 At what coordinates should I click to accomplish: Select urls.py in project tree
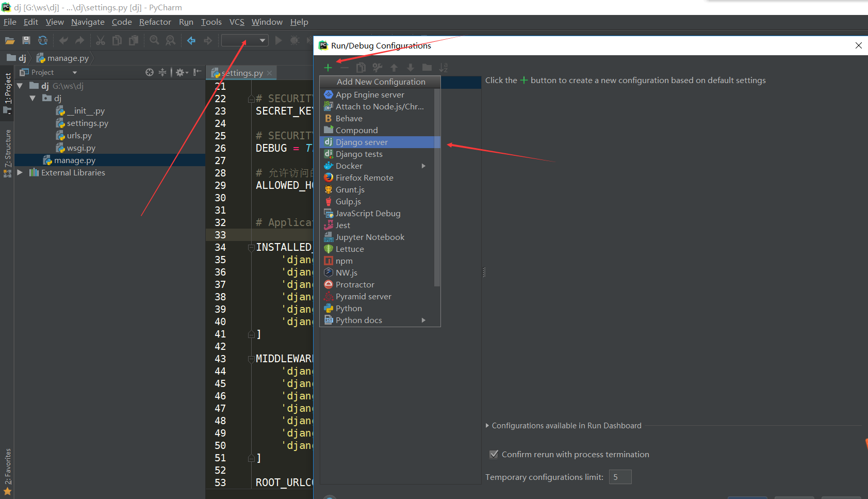click(x=79, y=135)
